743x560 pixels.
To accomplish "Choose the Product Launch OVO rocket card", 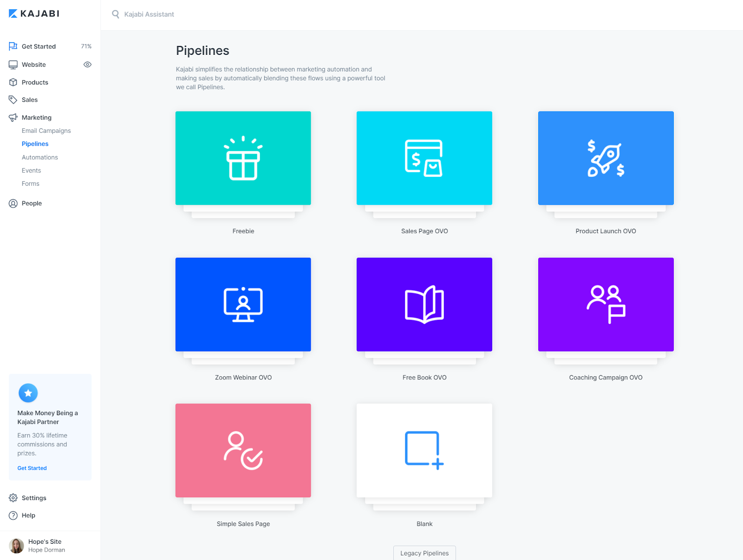I will [606, 158].
